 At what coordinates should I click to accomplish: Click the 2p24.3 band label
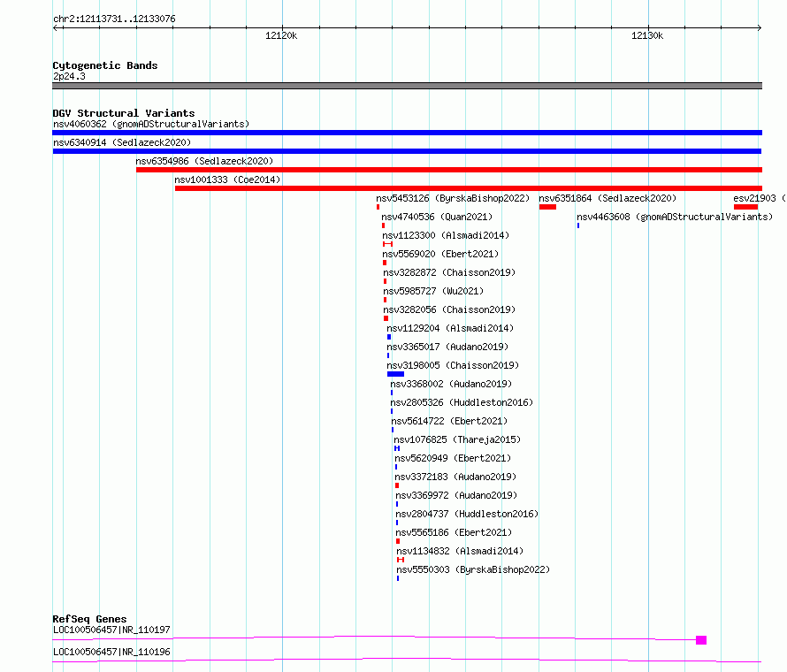[69, 76]
